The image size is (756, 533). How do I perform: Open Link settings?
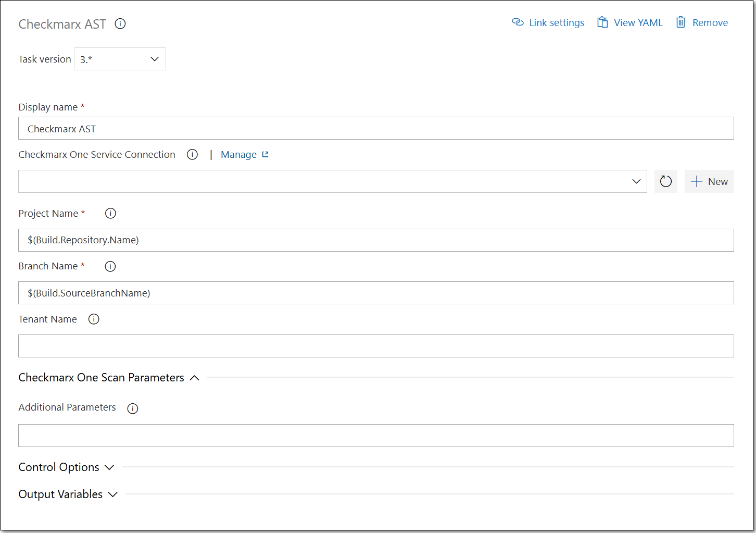coord(548,22)
